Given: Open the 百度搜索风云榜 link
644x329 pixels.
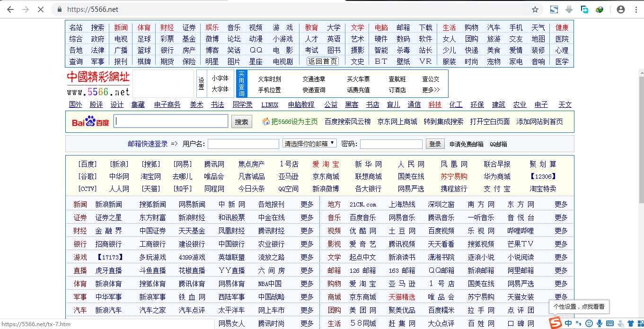Looking at the screenshot, I should pyautogui.click(x=348, y=121).
